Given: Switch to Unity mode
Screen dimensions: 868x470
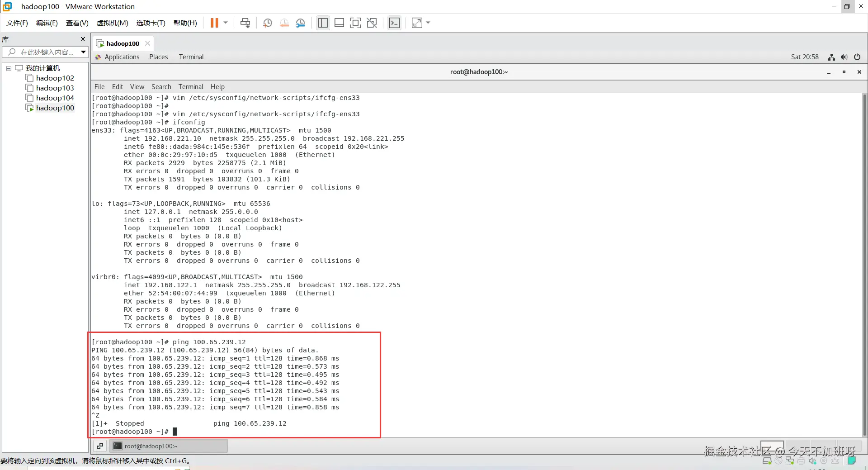Looking at the screenshot, I should pos(372,23).
